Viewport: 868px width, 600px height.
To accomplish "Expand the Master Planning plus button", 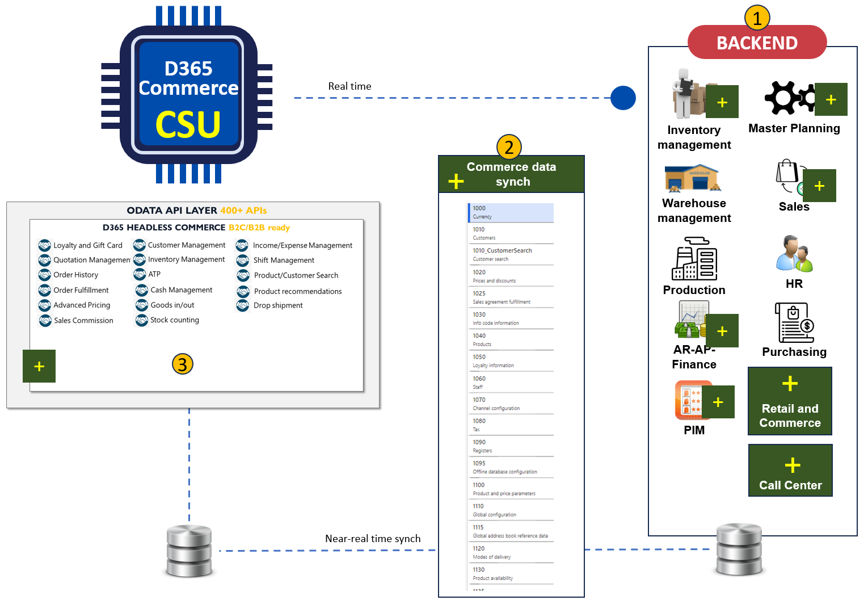I will tap(831, 99).
